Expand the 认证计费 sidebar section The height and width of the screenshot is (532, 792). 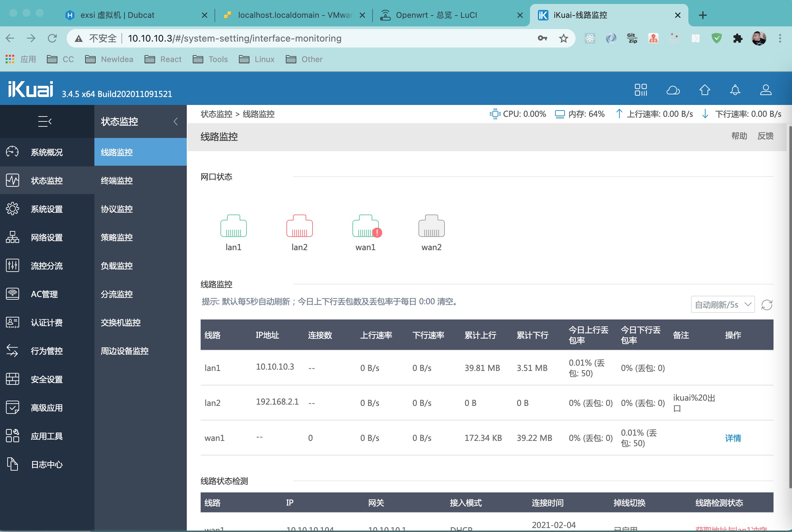click(x=47, y=323)
